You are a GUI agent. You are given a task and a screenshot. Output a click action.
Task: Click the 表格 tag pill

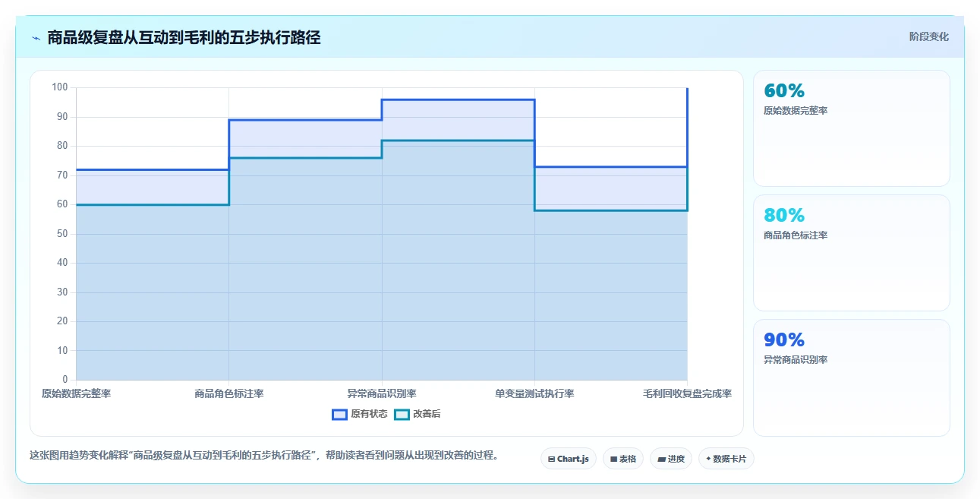tap(623, 459)
